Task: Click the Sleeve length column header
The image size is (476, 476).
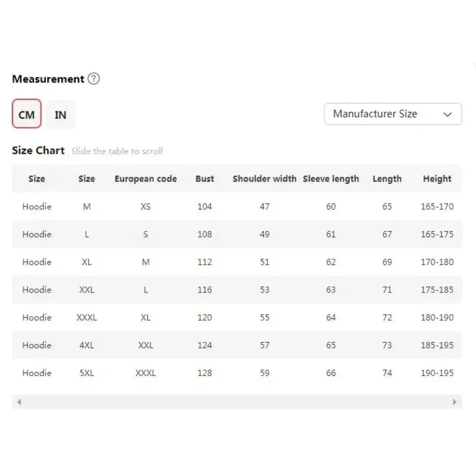Action: (x=331, y=179)
